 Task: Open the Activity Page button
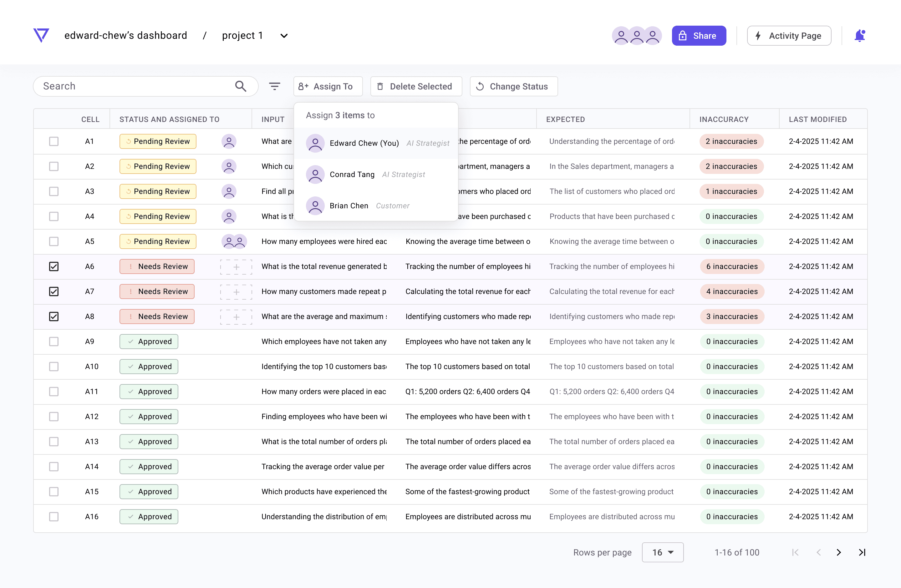(789, 36)
